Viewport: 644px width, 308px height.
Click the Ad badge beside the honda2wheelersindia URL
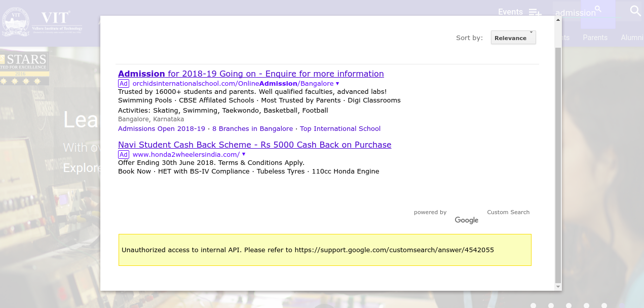pos(124,155)
